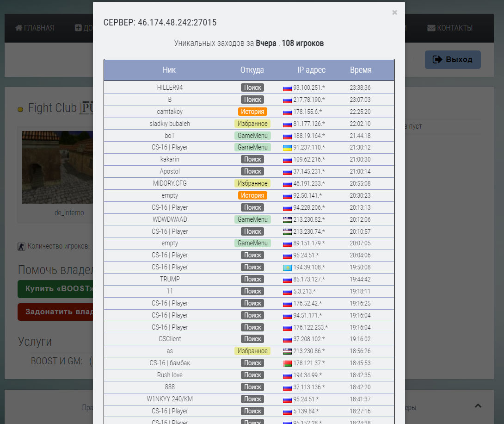Click the de_inferno map thumbnail
Viewport: 504px width, 424px height.
57,167
